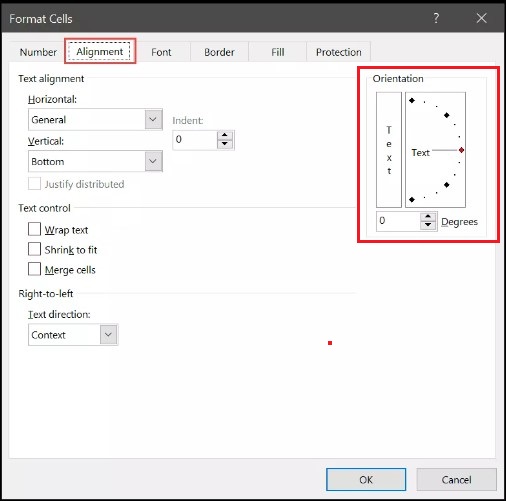Image resolution: width=506 pixels, height=501 pixels.
Task: Close the Format Cells dialog
Action: tap(481, 18)
